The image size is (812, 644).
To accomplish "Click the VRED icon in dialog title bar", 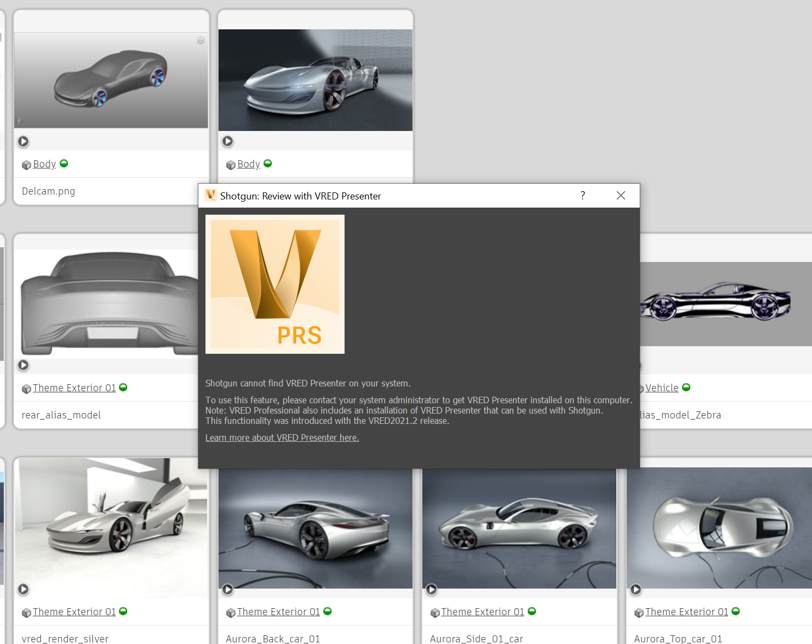I will [211, 195].
